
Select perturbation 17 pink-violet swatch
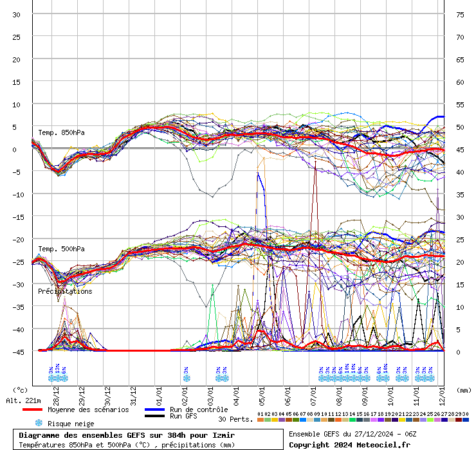point(374,420)
